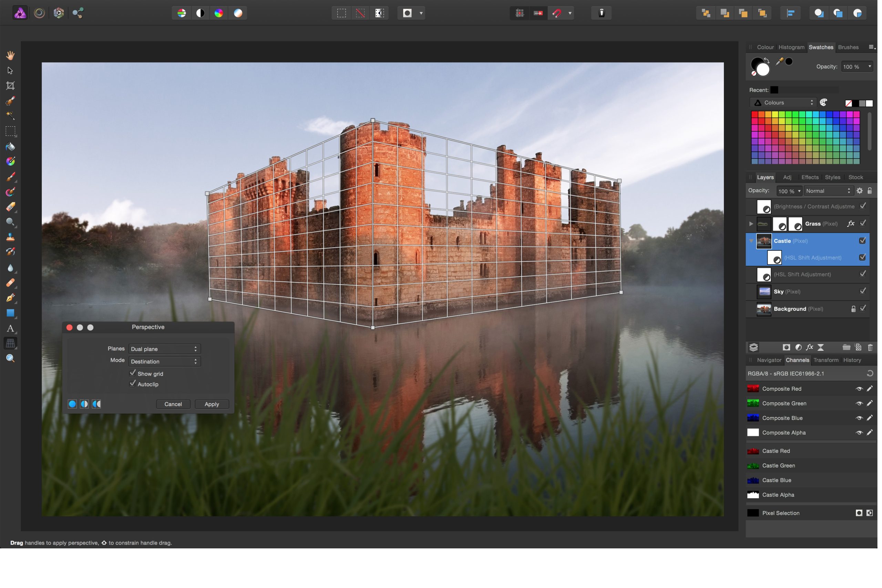
Task: Select the Zoom tool
Action: (x=10, y=359)
